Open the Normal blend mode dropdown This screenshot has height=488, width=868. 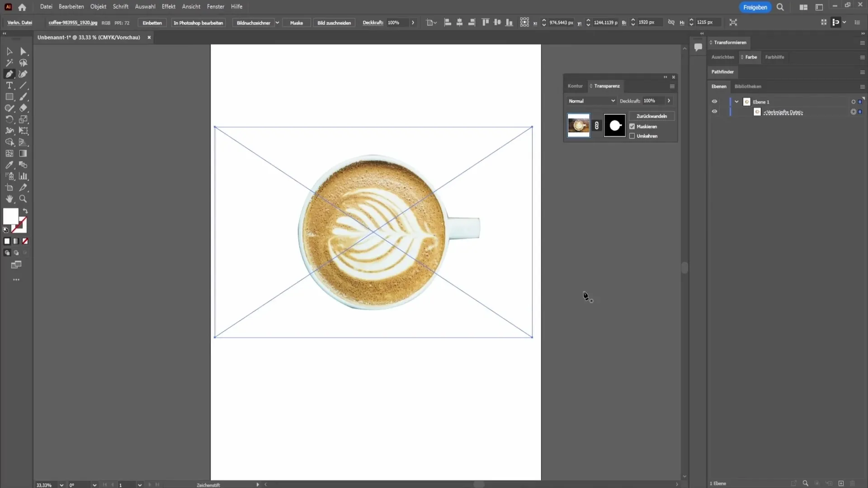pos(592,101)
